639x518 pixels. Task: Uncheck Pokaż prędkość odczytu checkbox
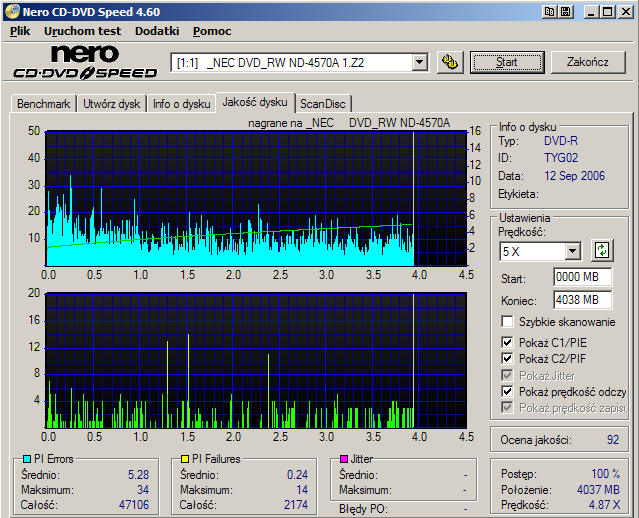click(507, 392)
